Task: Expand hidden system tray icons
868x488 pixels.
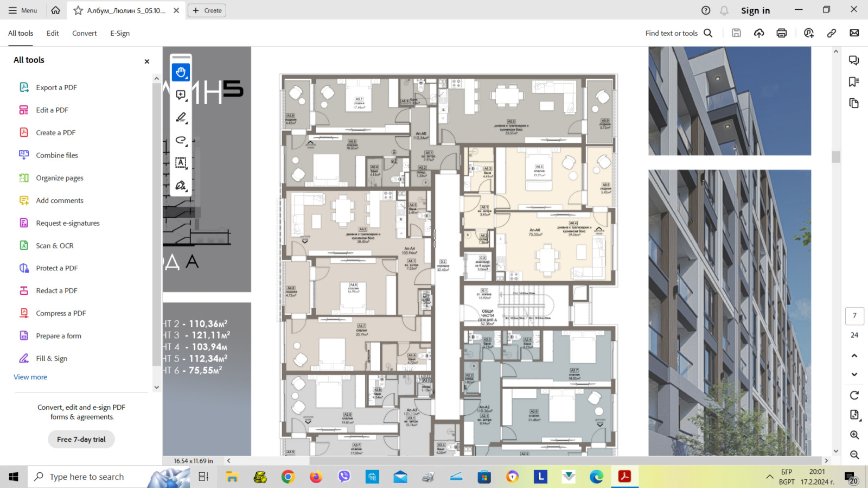Action: click(769, 477)
